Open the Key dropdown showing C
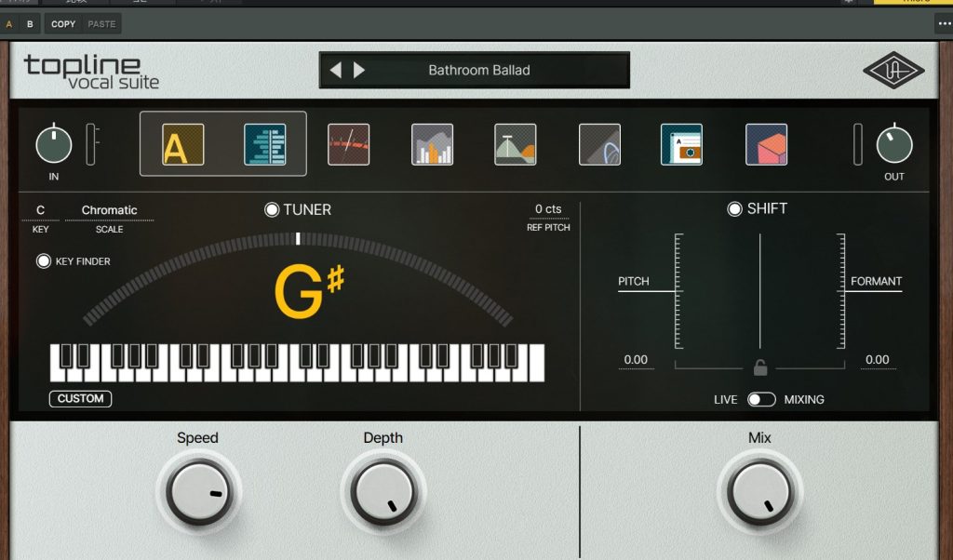 point(40,211)
